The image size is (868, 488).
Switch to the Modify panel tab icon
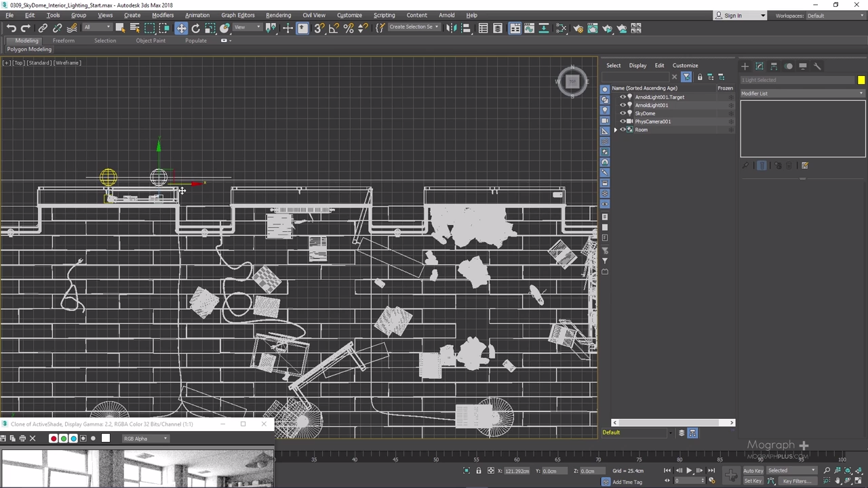(759, 66)
